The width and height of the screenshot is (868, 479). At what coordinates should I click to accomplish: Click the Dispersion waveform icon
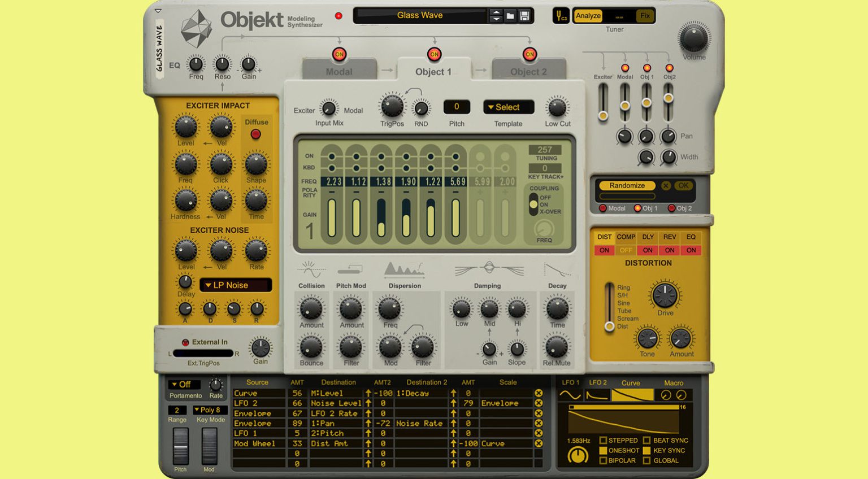tap(404, 270)
